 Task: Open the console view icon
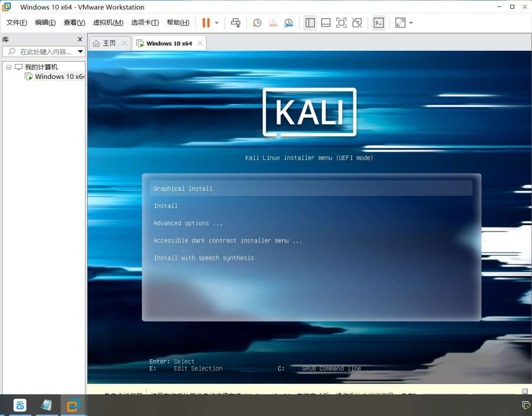(x=378, y=23)
